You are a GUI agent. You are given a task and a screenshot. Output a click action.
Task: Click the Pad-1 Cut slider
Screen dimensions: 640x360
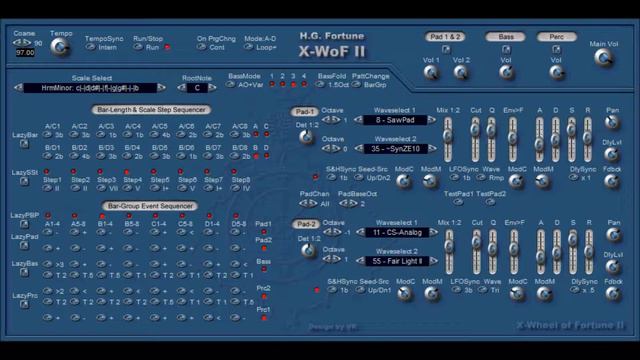475,139
